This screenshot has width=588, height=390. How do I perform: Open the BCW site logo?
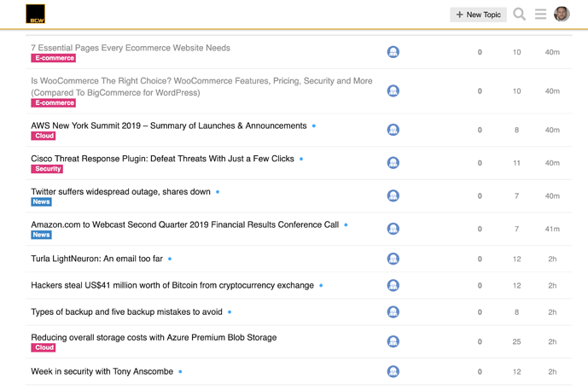coord(35,14)
